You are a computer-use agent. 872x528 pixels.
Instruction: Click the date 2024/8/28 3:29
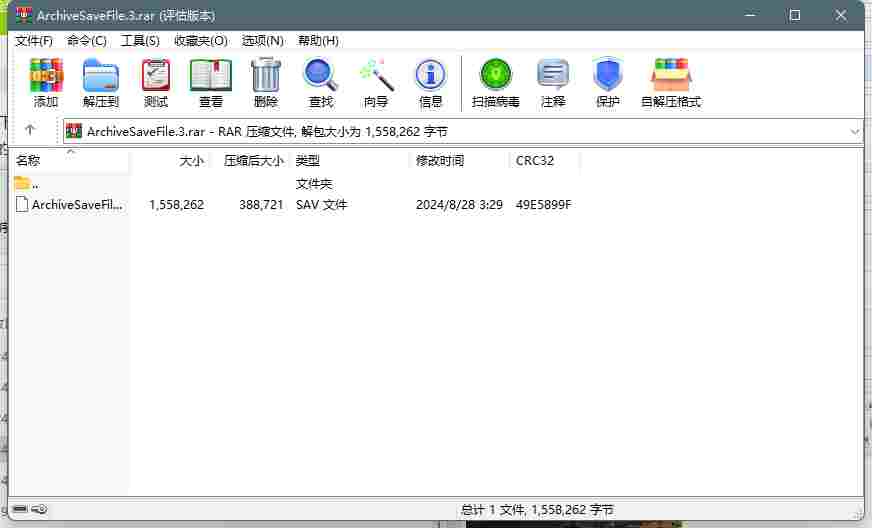coord(459,205)
